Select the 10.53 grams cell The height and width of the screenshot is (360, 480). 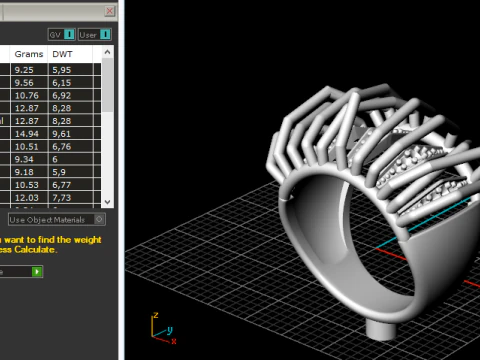point(29,185)
